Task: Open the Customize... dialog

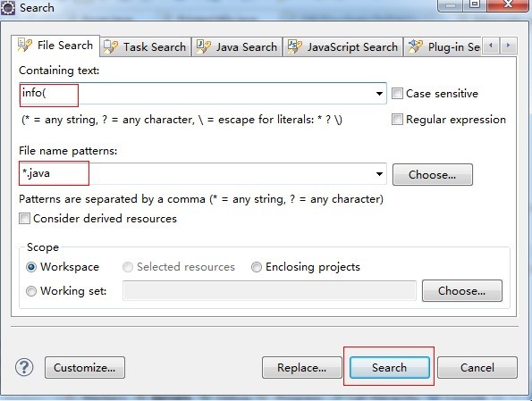Action: [84, 367]
